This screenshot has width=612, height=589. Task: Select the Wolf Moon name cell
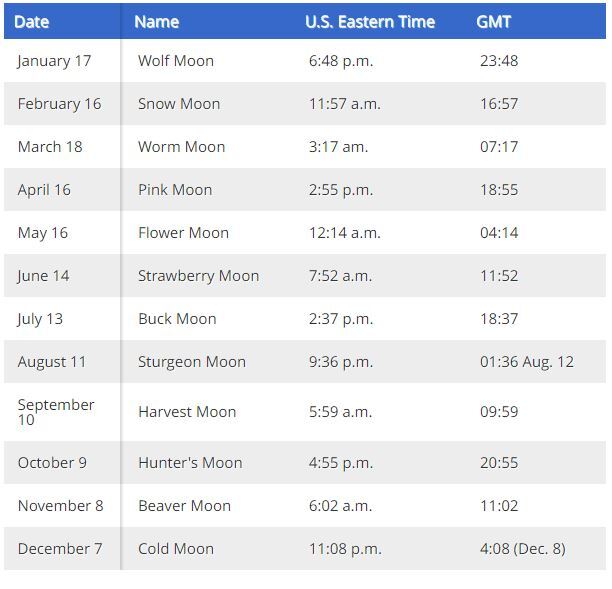point(176,61)
